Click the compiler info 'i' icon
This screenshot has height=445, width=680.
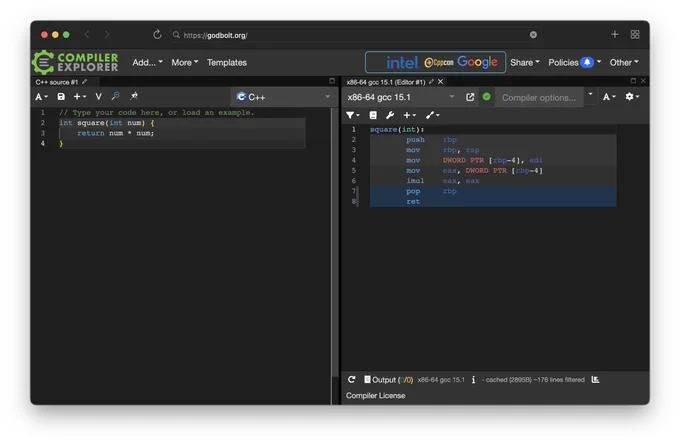473,380
